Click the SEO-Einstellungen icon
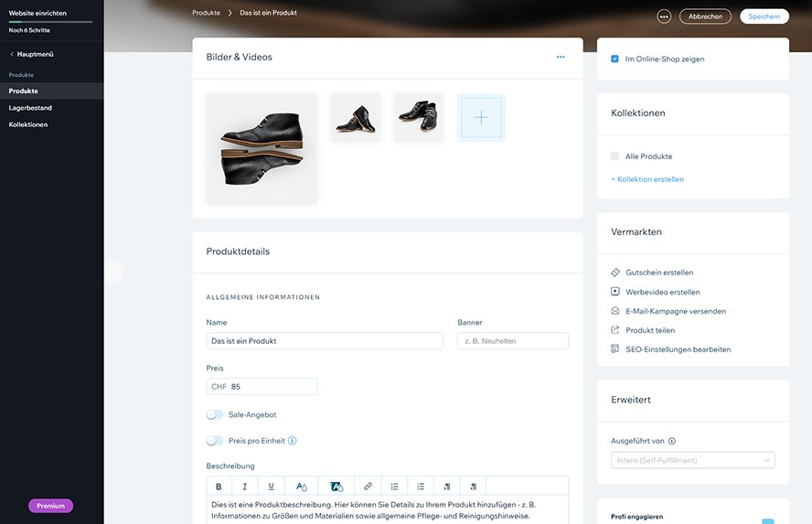This screenshot has height=524, width=812. coord(615,349)
